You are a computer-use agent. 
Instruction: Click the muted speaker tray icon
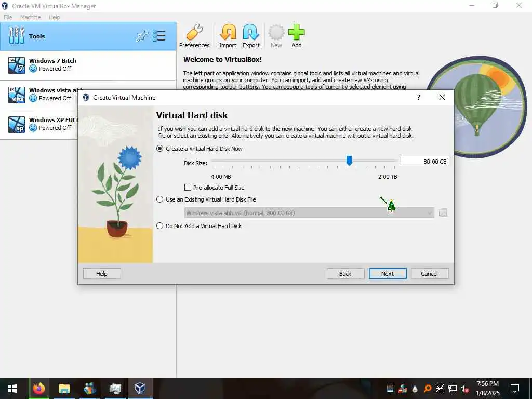coord(464,389)
